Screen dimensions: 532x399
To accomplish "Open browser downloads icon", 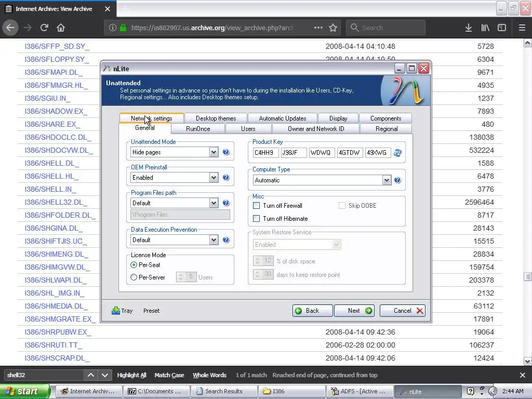I will [x=469, y=28].
